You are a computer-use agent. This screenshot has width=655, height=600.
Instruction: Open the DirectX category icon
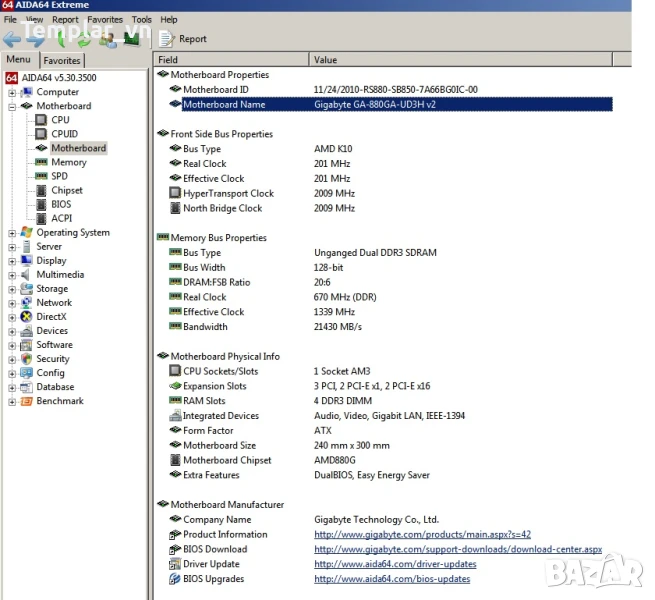pos(26,317)
